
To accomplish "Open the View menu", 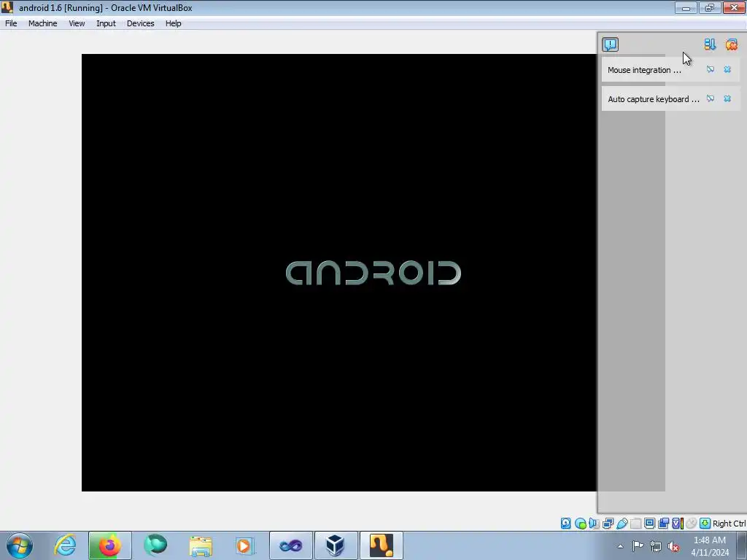I will (x=77, y=23).
